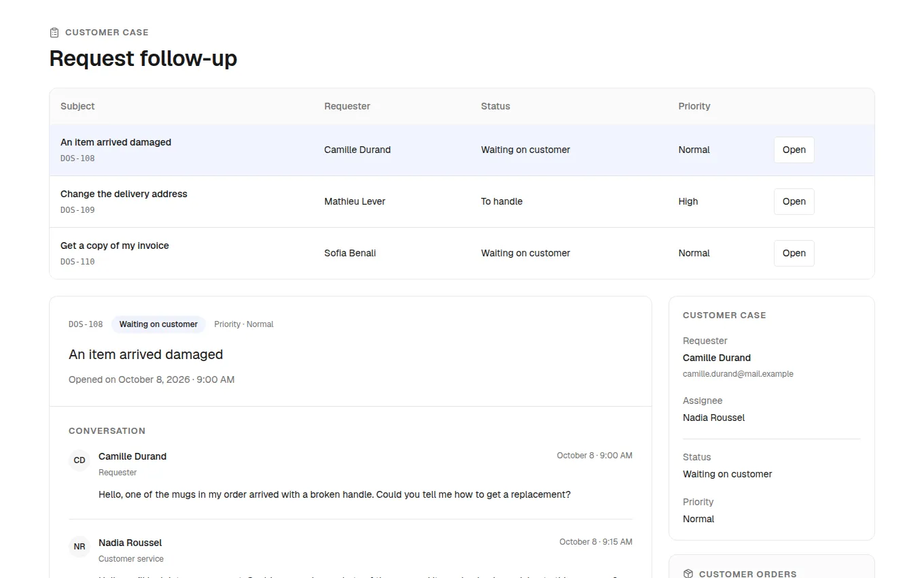Click the case title in the detail panel

[146, 354]
